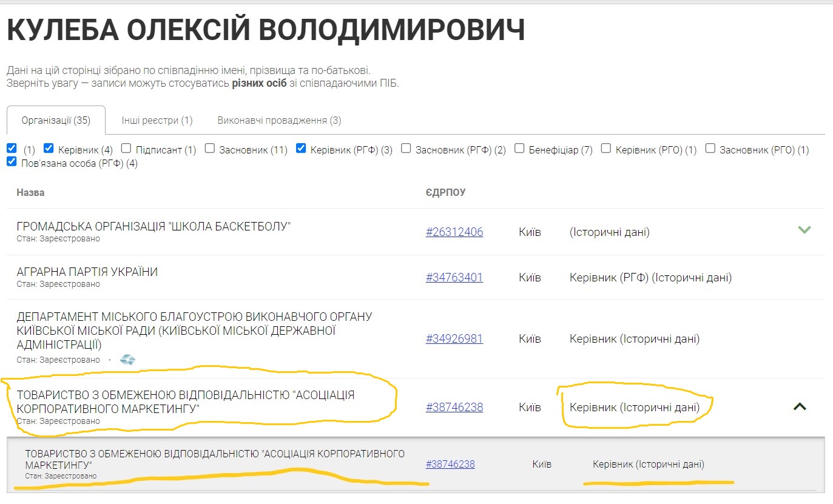833x504 pixels.
Task: Click the small icon beside the department's status
Action: 127,360
